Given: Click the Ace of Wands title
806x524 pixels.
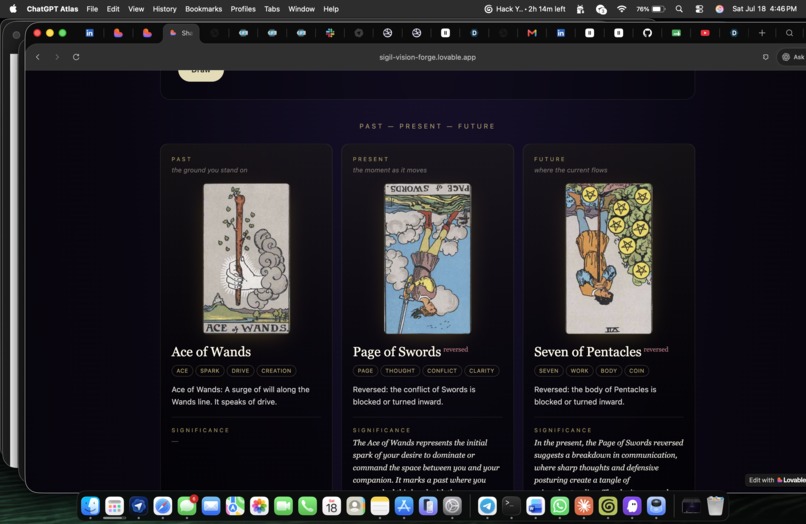Looking at the screenshot, I should click(x=211, y=352).
